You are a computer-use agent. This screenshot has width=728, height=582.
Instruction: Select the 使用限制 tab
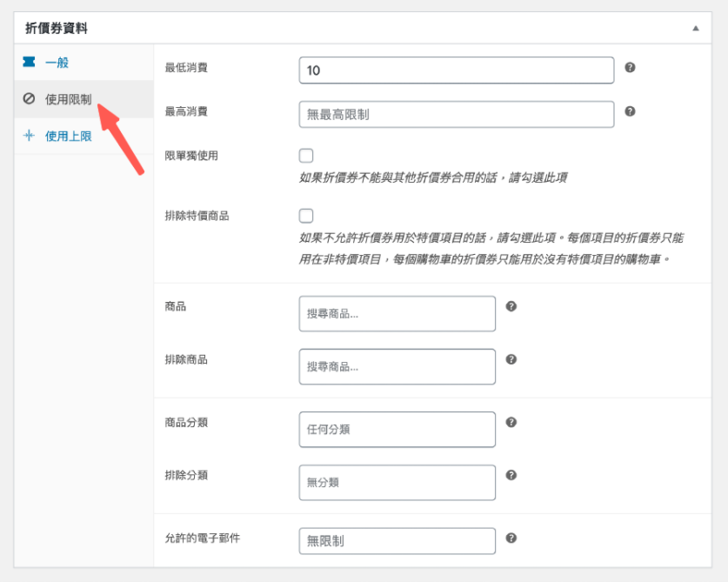[68, 99]
